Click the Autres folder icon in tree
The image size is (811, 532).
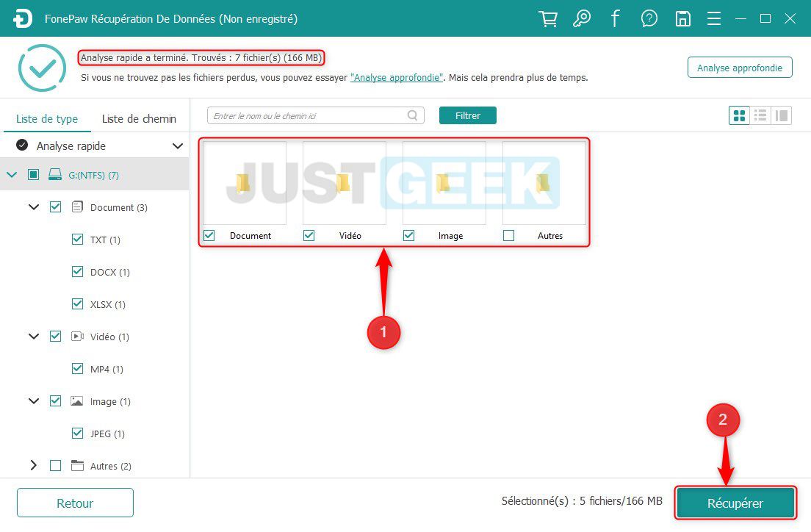coord(77,466)
